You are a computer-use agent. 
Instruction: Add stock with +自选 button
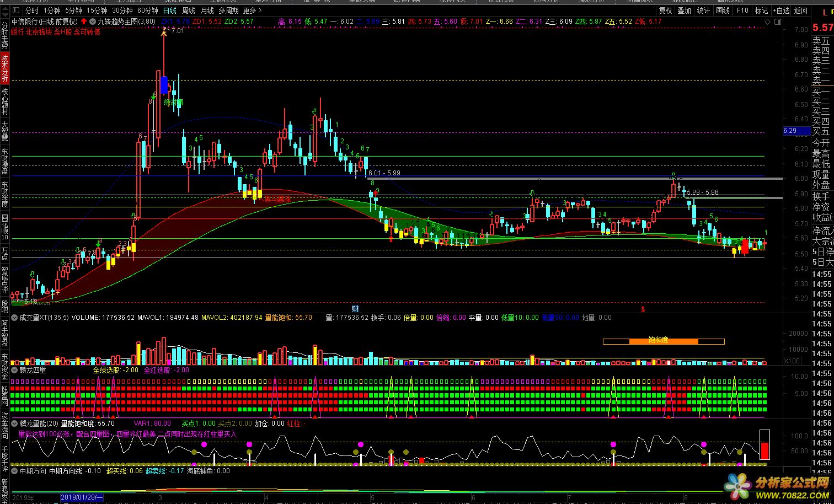tap(781, 10)
